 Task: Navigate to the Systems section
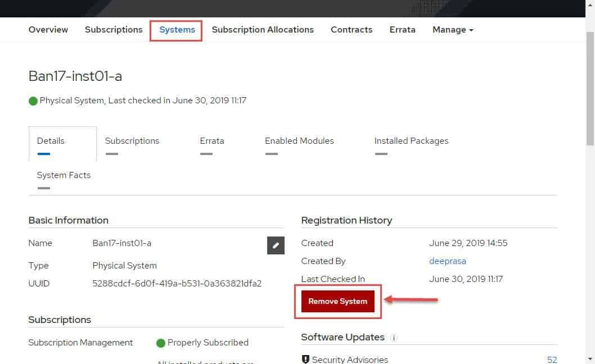(x=177, y=29)
